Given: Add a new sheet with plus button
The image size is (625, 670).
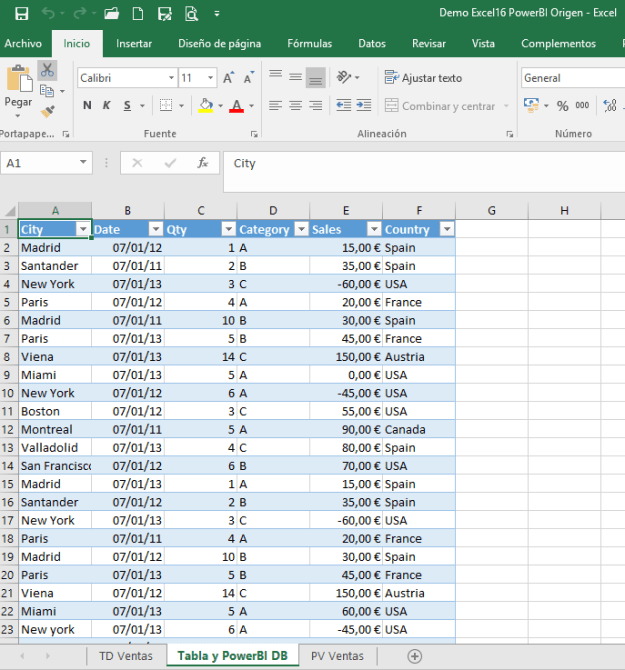Looking at the screenshot, I should tap(414, 656).
